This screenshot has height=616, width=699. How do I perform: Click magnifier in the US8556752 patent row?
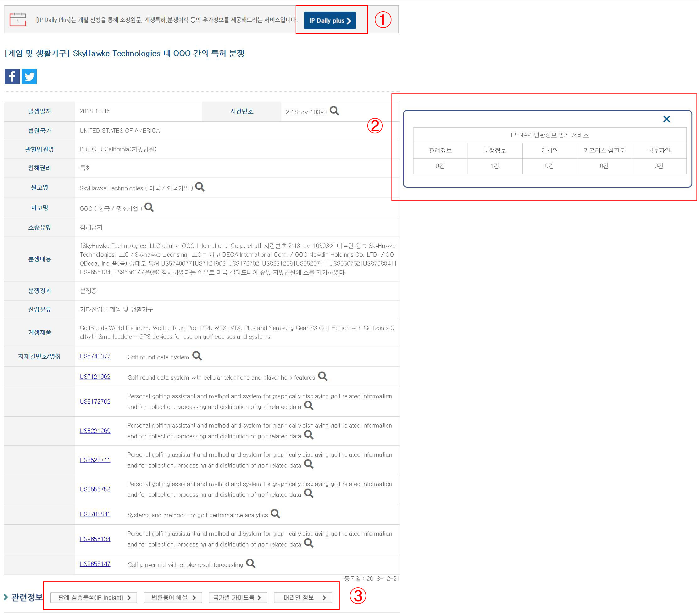[309, 494]
